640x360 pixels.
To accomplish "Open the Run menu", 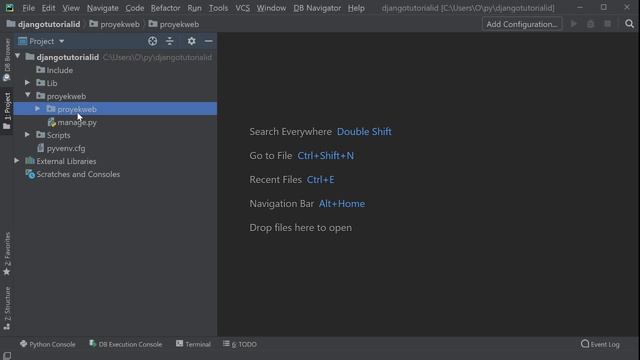I will [194, 8].
